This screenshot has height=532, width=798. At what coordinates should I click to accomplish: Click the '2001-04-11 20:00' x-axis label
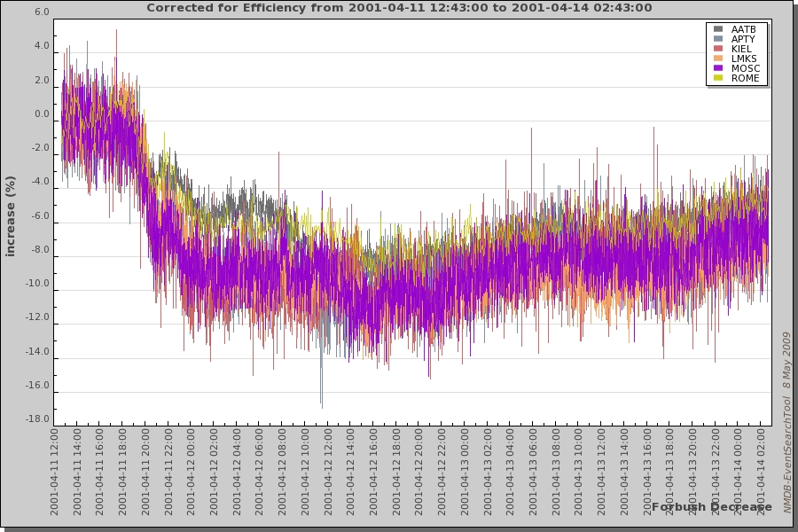pos(145,472)
